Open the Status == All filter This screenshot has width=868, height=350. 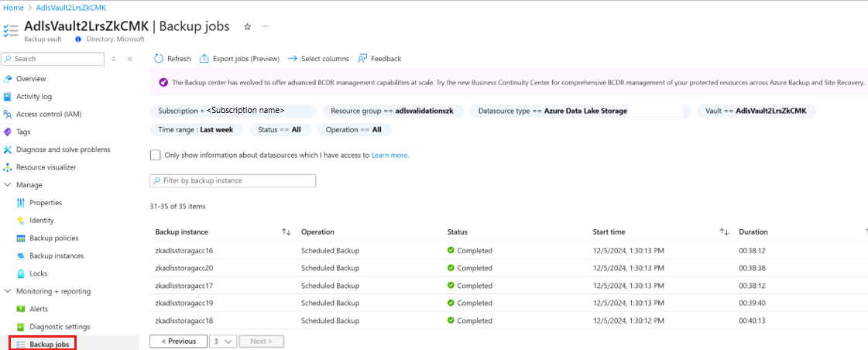click(x=280, y=129)
